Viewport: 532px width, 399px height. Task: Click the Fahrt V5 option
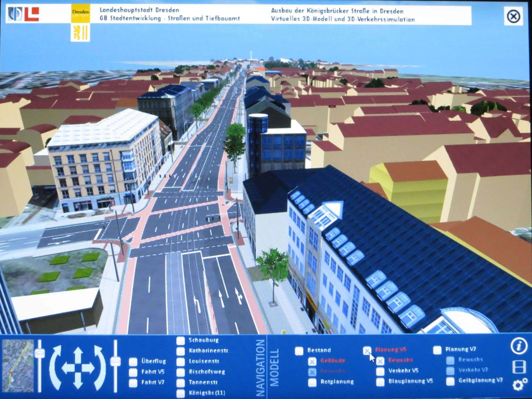pos(133,372)
